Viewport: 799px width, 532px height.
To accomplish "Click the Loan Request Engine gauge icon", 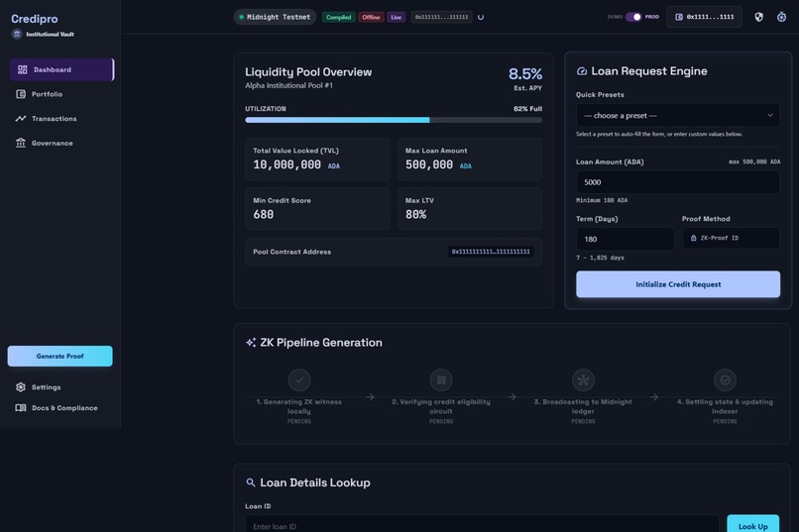I will (x=582, y=71).
